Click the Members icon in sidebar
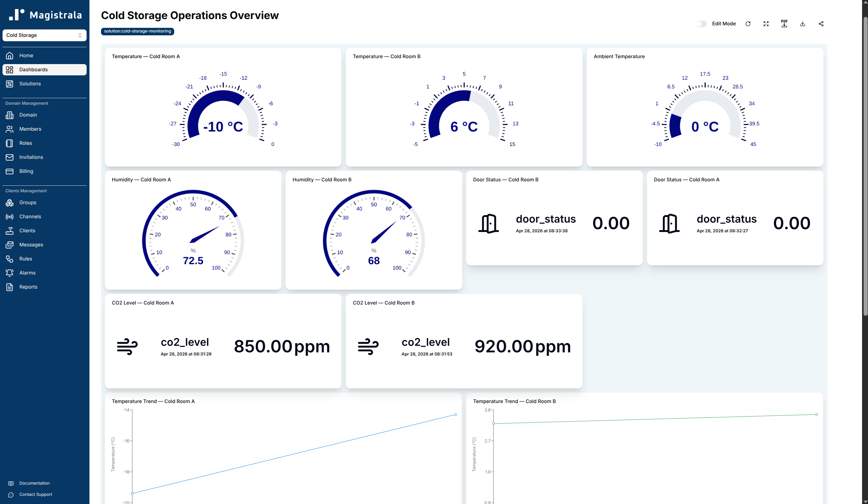Screen dimensions: 868x504 pyautogui.click(x=10, y=129)
